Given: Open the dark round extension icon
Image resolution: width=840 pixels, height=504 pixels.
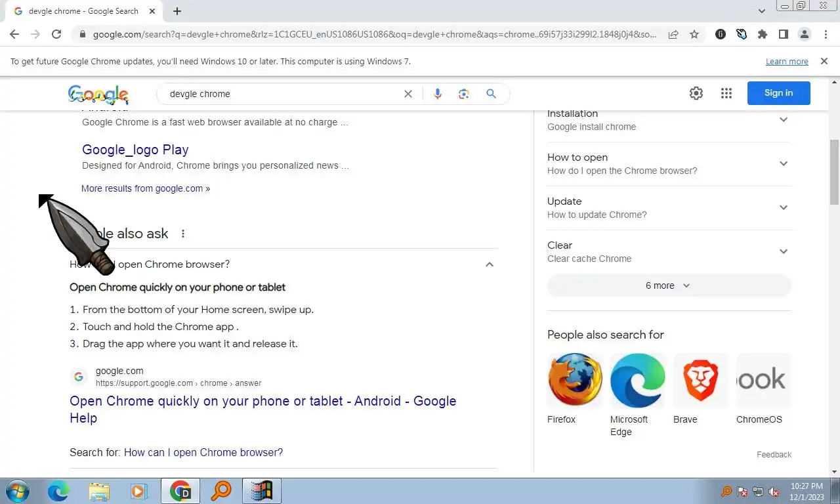Looking at the screenshot, I should [721, 35].
